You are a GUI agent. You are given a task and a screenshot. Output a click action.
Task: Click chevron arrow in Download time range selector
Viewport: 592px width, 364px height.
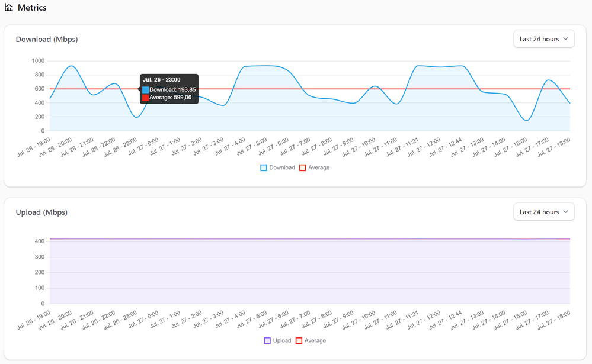pos(565,39)
